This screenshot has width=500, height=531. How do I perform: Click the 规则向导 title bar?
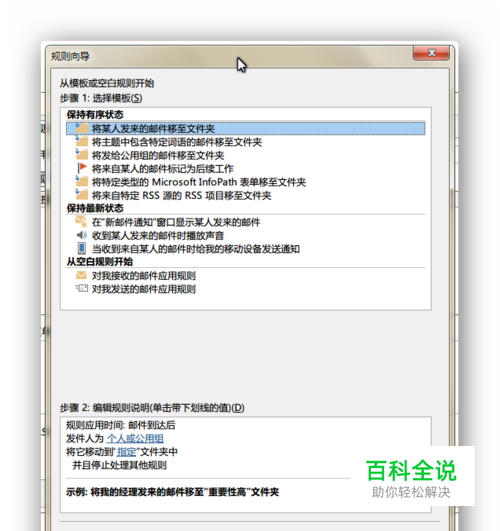pyautogui.click(x=230, y=56)
